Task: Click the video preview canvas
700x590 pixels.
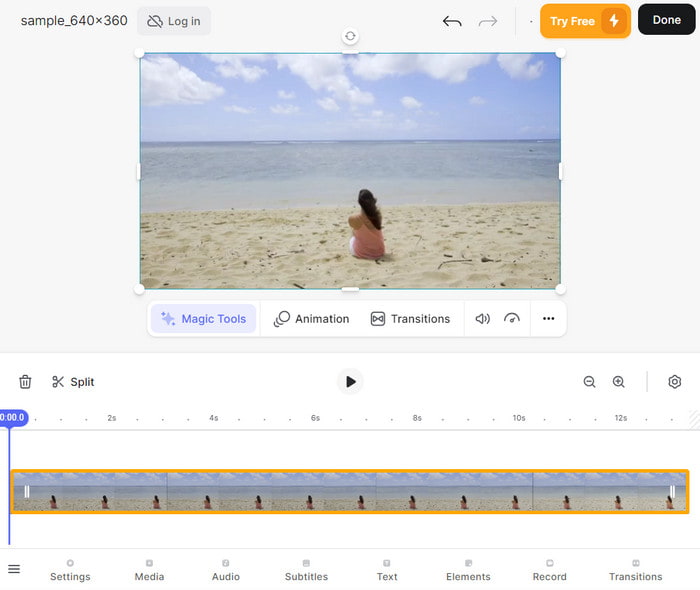Action: [350, 171]
